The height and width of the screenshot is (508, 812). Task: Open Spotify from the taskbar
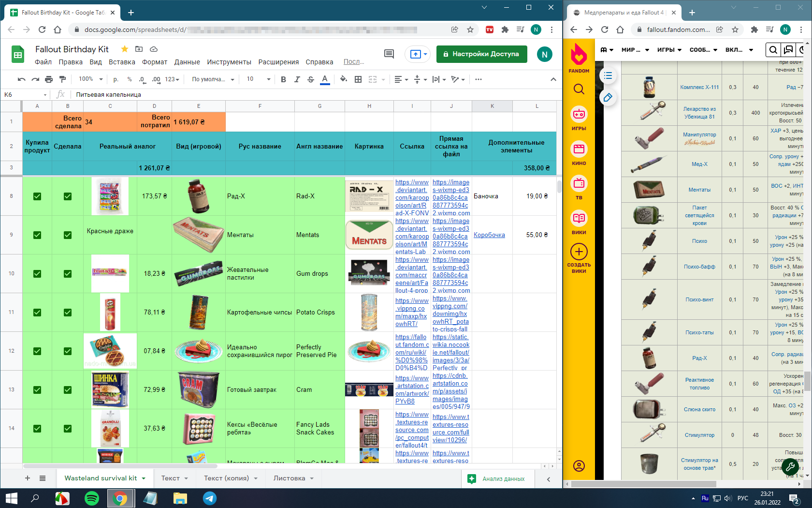(x=92, y=498)
